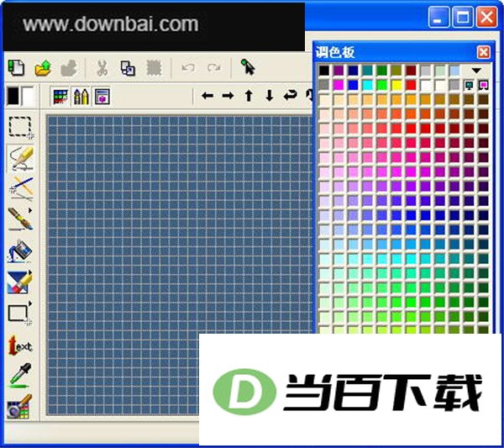
Task: Shift image left with left arrow
Action: tap(207, 96)
